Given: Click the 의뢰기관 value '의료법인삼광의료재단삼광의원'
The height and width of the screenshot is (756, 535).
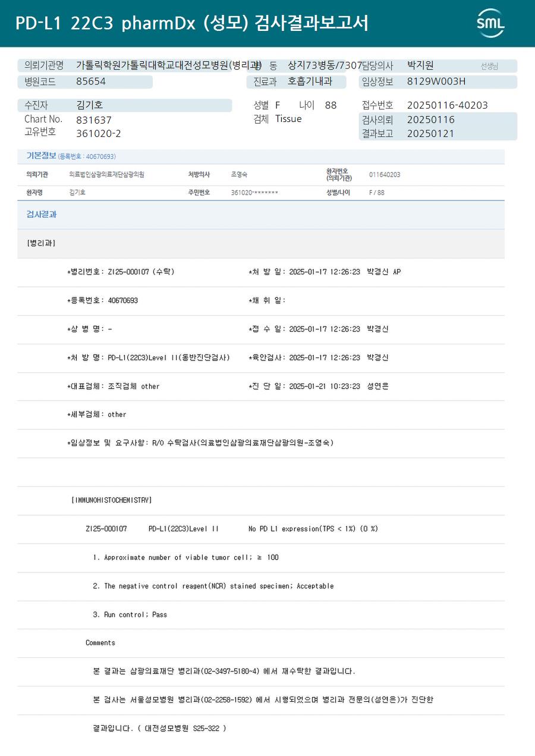Looking at the screenshot, I should pyautogui.click(x=107, y=175).
